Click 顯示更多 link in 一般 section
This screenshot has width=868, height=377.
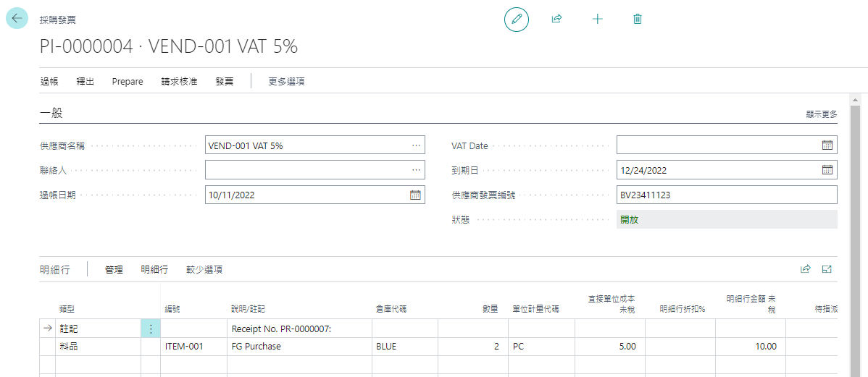(x=822, y=114)
